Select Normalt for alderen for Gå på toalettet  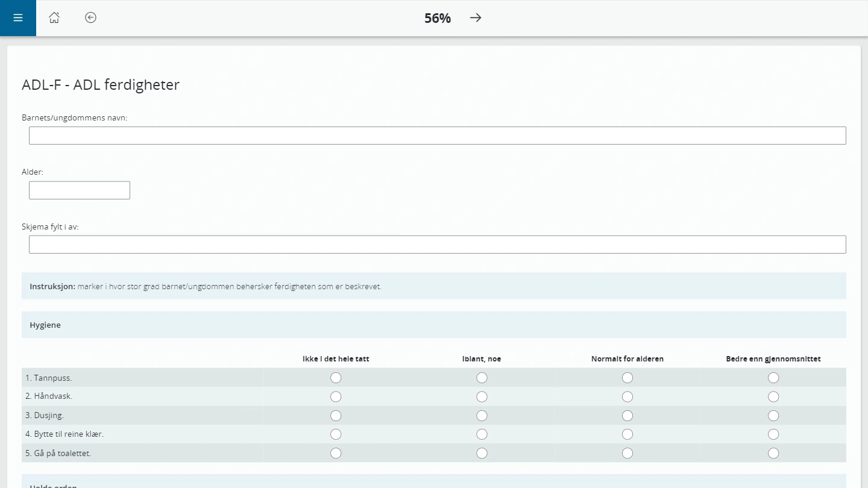click(x=627, y=453)
